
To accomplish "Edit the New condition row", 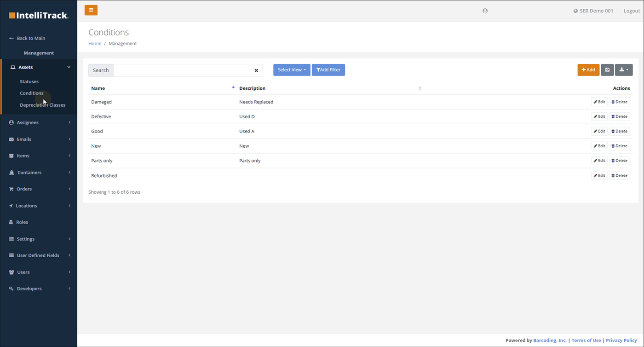I will [599, 146].
